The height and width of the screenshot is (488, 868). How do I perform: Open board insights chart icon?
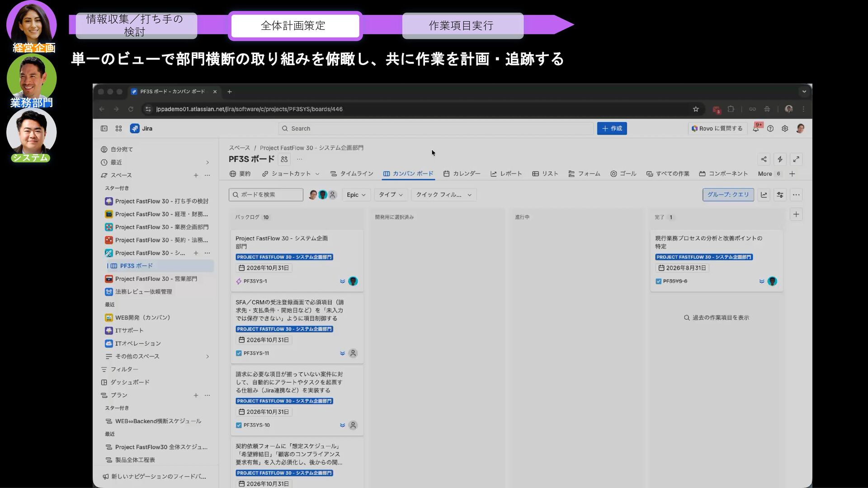point(764,195)
